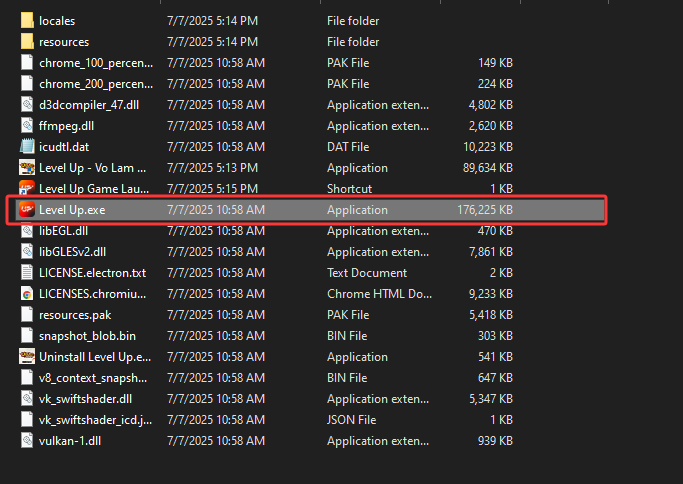The width and height of the screenshot is (683, 484).
Task: Select the v8_context_snapsh... file name
Action: [93, 378]
